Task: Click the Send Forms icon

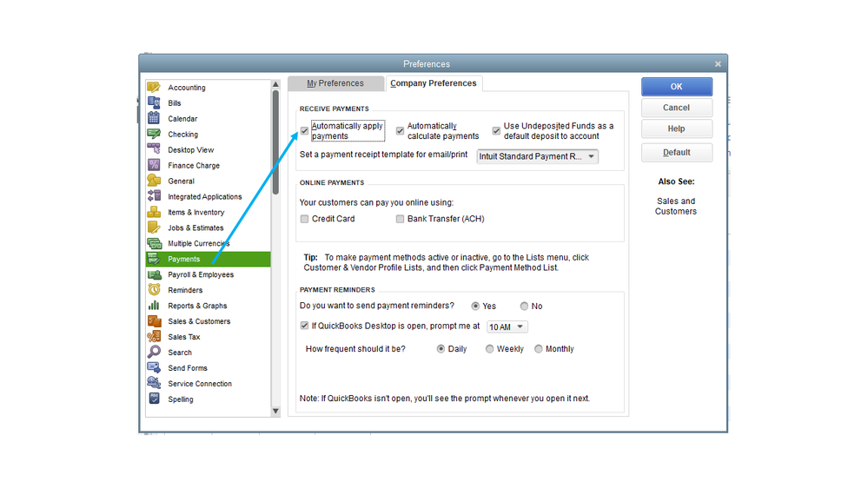Action: tap(154, 367)
